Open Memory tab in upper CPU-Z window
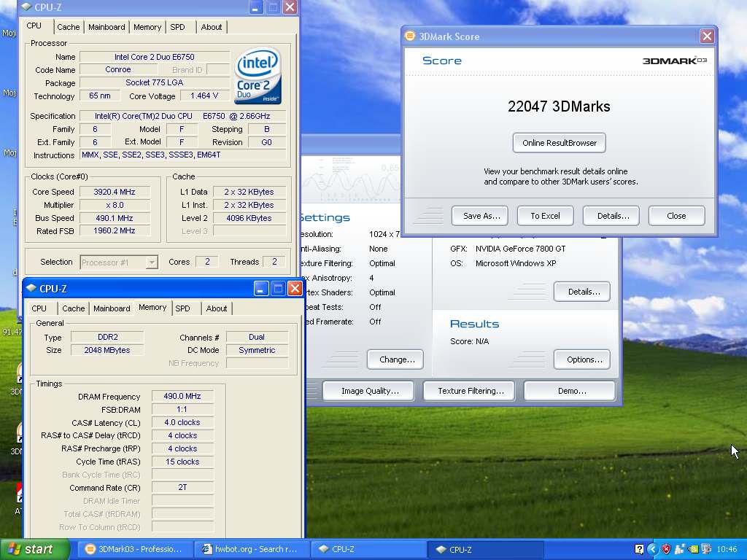The width and height of the screenshot is (747, 560). pyautogui.click(x=147, y=27)
